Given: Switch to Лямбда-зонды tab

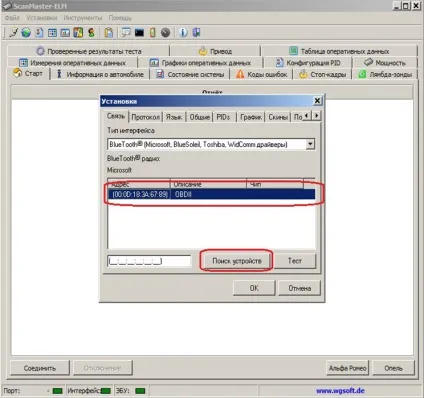Looking at the screenshot, I should point(385,74).
